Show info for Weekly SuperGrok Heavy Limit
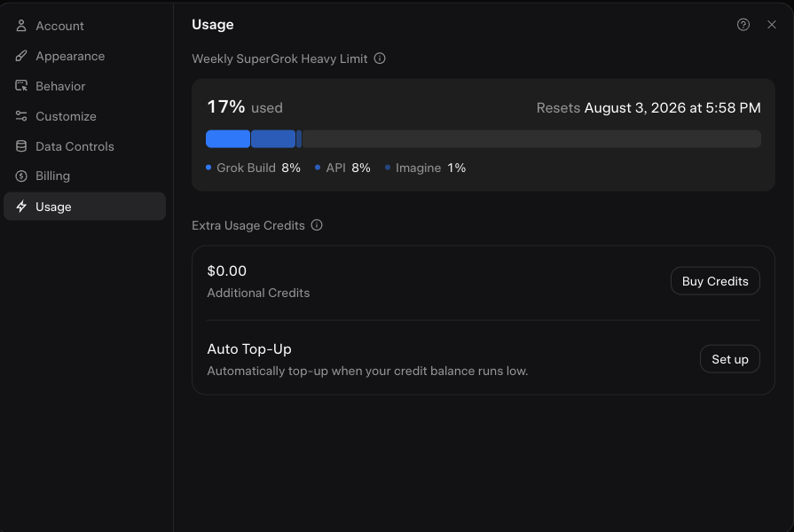Image resolution: width=794 pixels, height=532 pixels. click(x=380, y=59)
